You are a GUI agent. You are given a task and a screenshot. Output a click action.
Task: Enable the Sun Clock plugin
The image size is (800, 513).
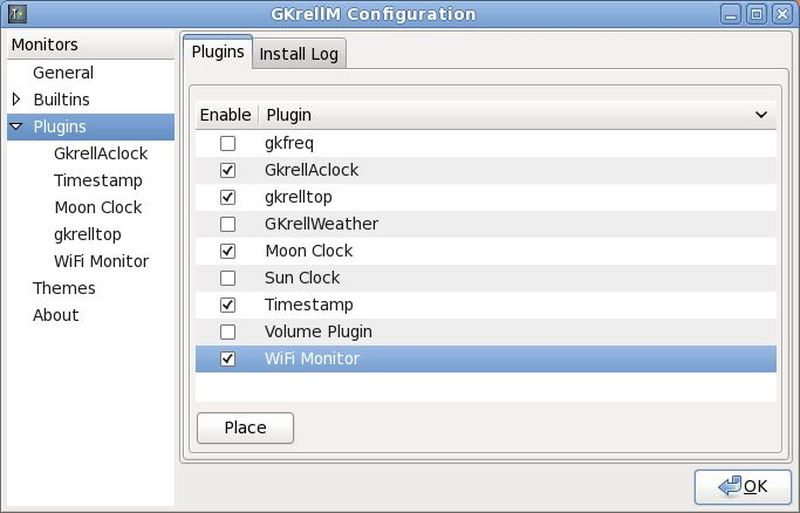(x=227, y=279)
